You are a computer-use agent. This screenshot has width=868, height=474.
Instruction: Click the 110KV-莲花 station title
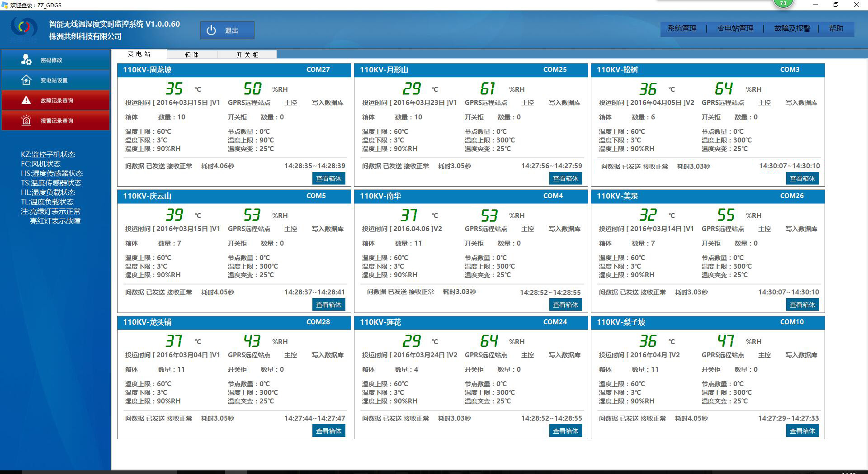pos(381,322)
